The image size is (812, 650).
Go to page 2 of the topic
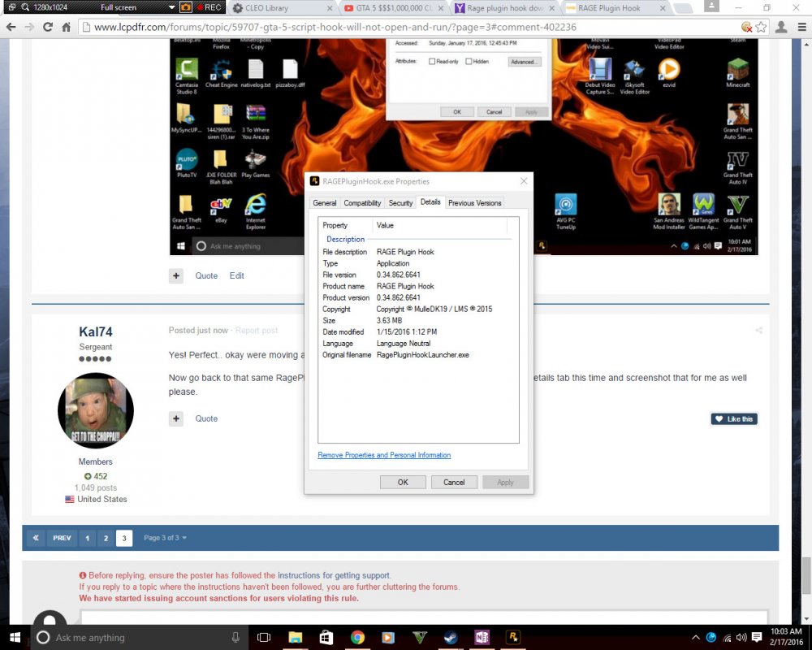tap(106, 538)
